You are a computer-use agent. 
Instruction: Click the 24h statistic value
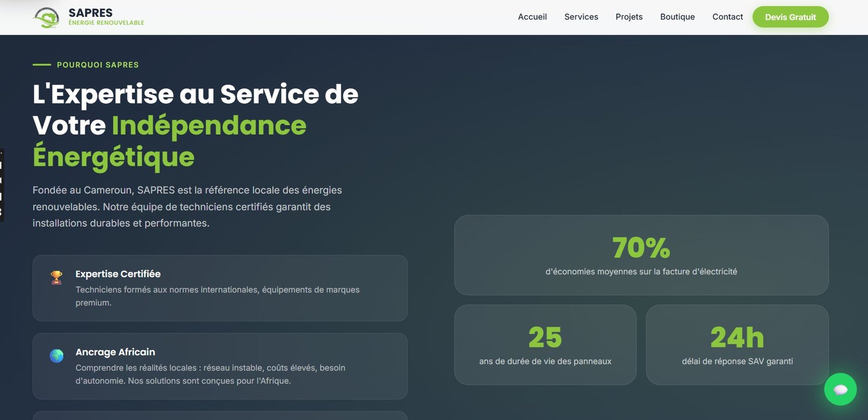(737, 337)
